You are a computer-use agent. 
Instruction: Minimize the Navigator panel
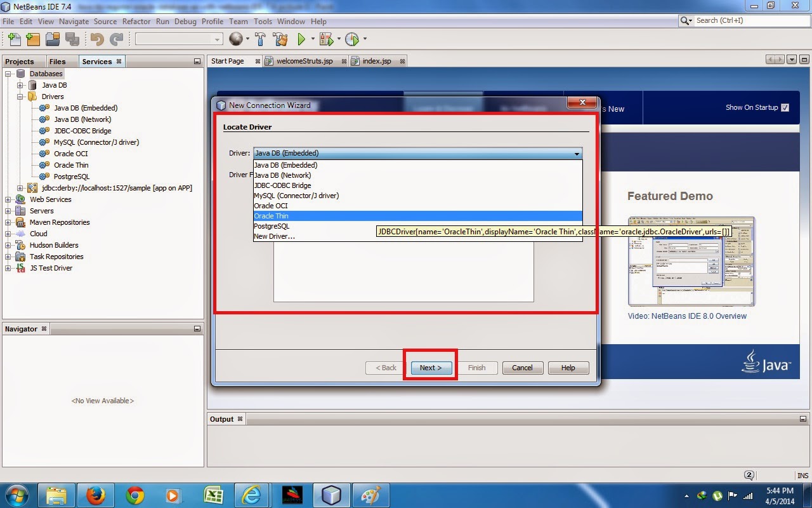pos(197,329)
